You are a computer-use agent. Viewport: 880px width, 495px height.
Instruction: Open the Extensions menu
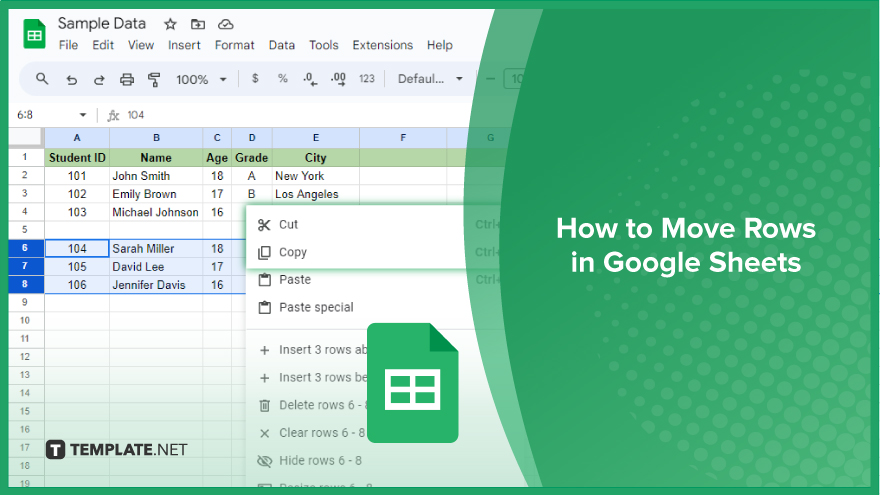click(383, 45)
